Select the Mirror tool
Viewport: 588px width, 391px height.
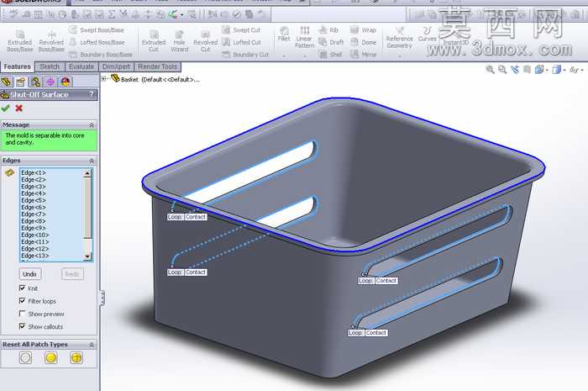click(x=363, y=55)
